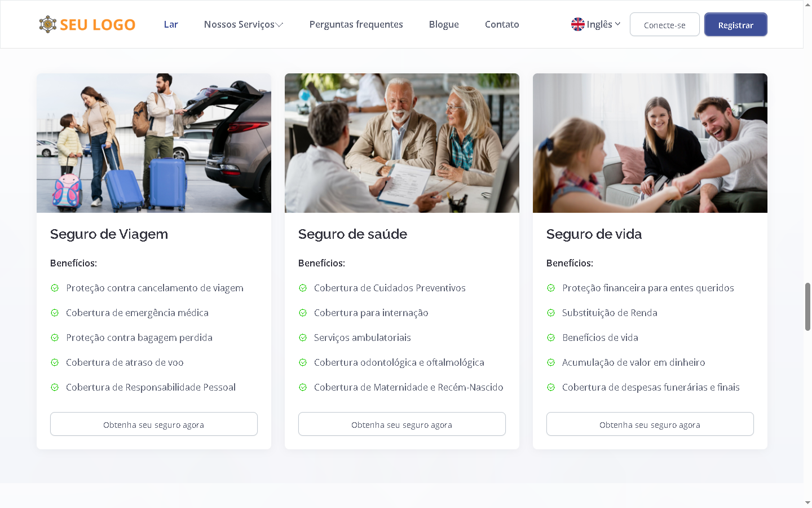Click the scroll-down arrow at the scrollbar bottom
Image resolution: width=812 pixels, height=508 pixels.
tap(807, 502)
